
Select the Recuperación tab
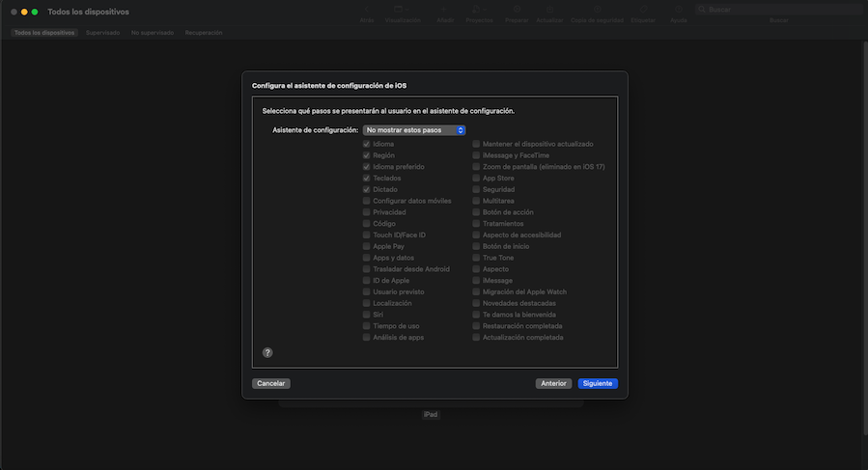(x=203, y=33)
